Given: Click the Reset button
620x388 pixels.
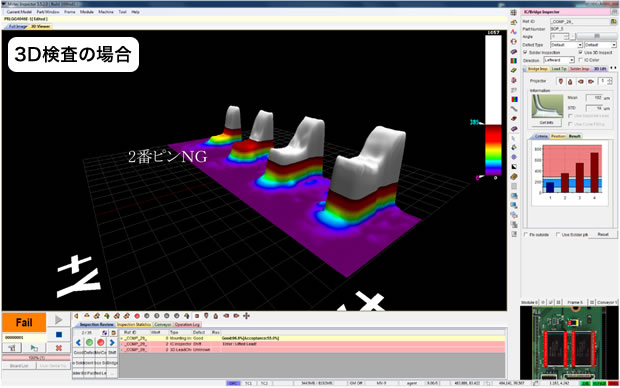Looking at the screenshot, I should pyautogui.click(x=603, y=235).
